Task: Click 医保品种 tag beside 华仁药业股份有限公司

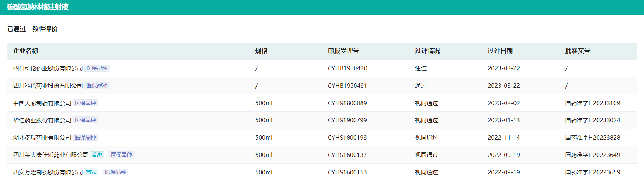Action: click(85, 120)
